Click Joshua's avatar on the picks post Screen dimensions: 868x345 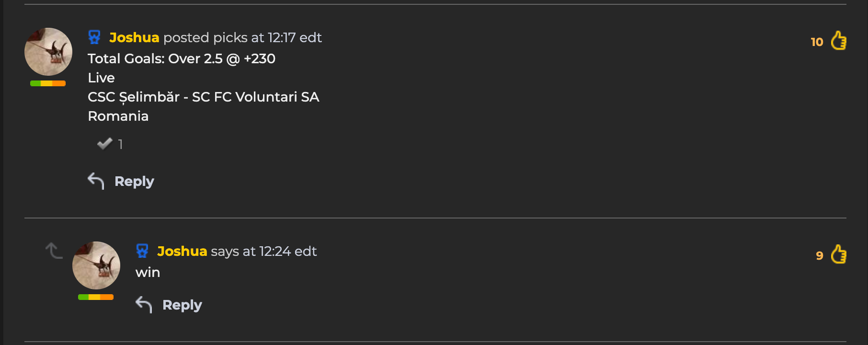coord(48,52)
